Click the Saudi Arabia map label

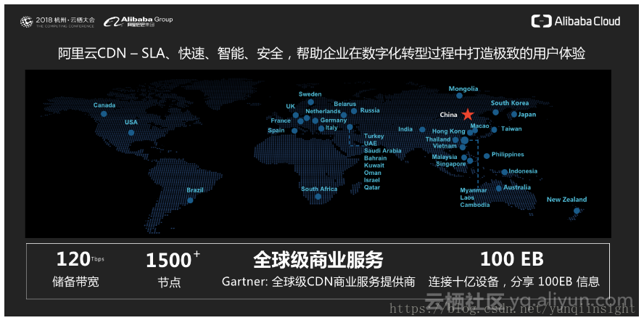point(383,151)
